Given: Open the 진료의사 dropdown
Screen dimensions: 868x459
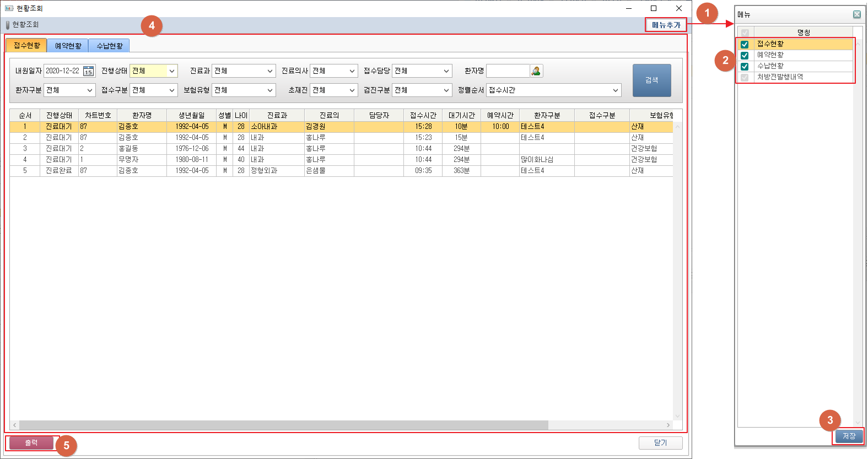Looking at the screenshot, I should [352, 71].
